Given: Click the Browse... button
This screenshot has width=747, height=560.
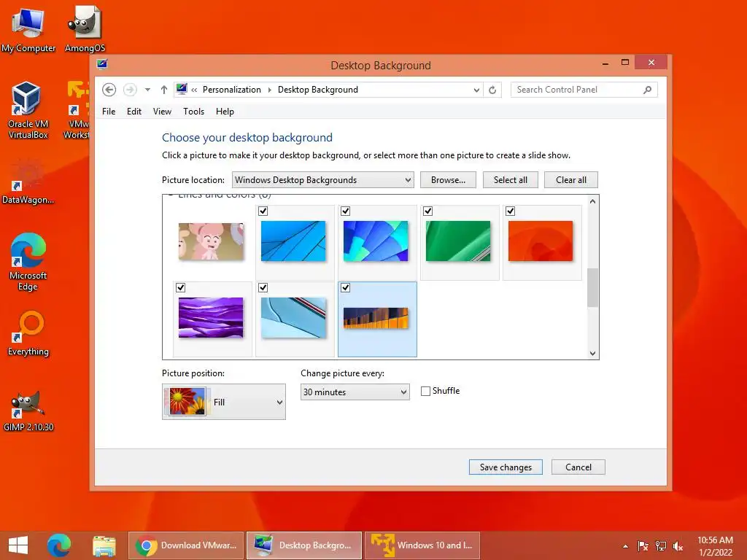Looking at the screenshot, I should (x=448, y=180).
